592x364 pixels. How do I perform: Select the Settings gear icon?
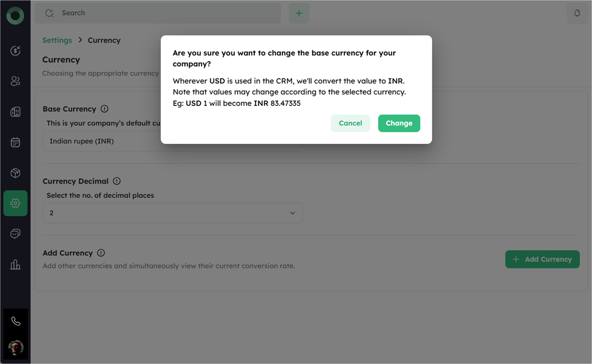(15, 203)
